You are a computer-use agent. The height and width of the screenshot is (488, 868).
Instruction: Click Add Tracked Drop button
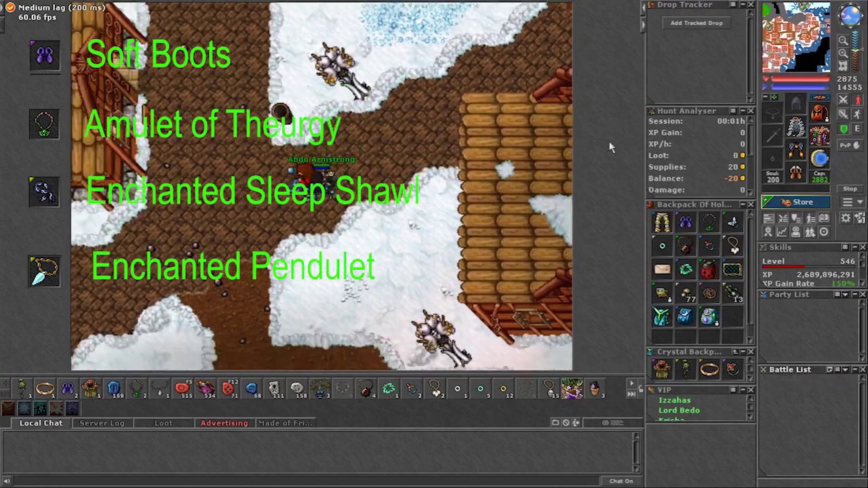[696, 23]
